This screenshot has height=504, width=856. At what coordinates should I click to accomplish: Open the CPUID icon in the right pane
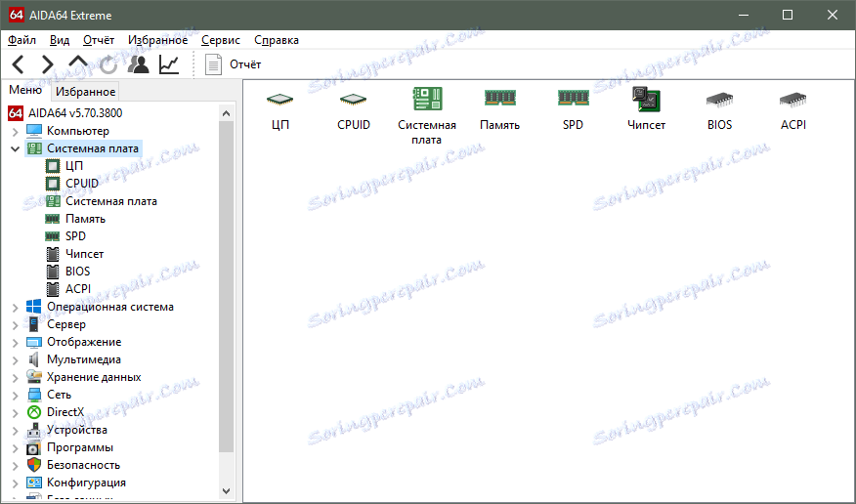pyautogui.click(x=353, y=110)
